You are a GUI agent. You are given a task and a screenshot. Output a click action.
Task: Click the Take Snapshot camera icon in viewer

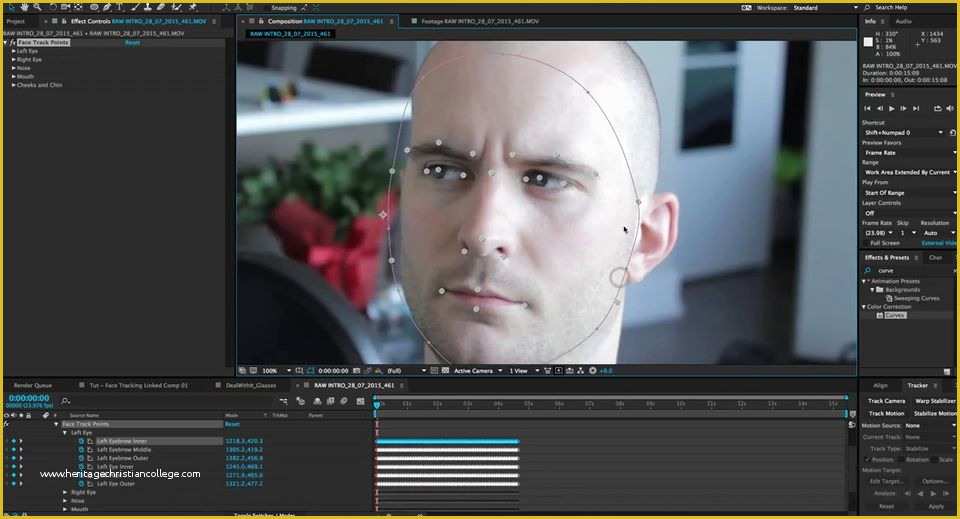[x=356, y=370]
